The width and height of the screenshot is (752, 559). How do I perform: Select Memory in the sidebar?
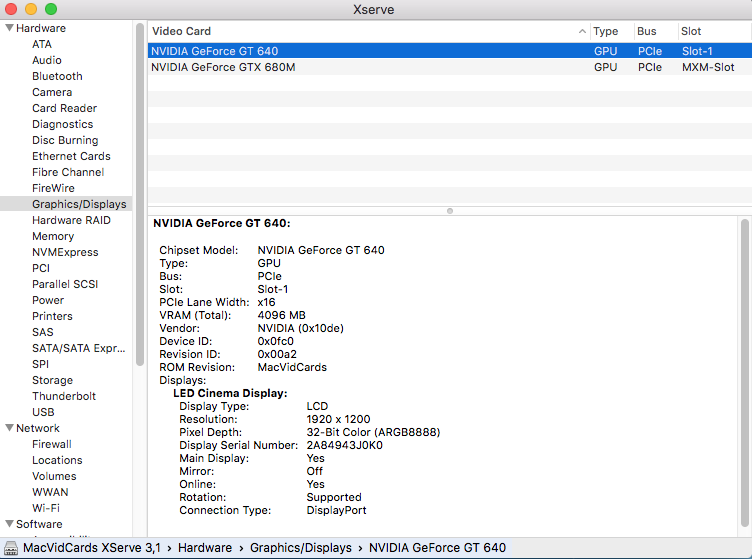[x=53, y=236]
